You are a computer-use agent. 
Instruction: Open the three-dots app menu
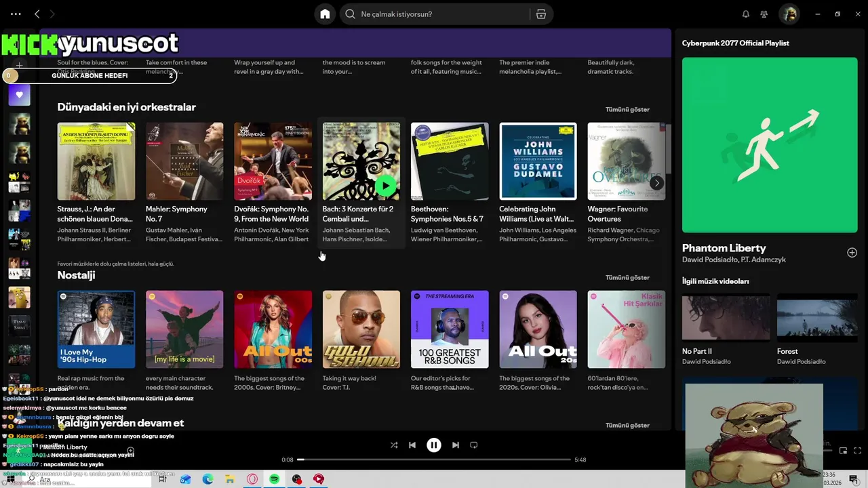coord(16,14)
